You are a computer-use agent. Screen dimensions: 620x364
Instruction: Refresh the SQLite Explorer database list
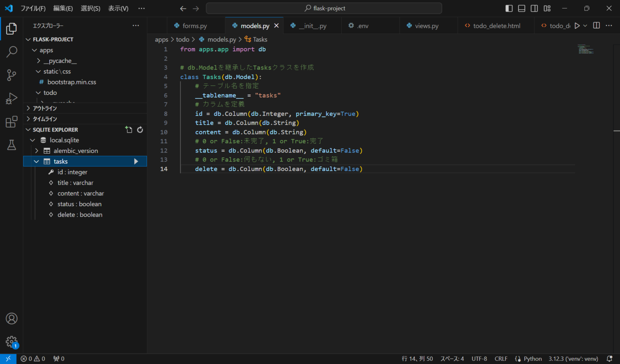click(x=140, y=130)
